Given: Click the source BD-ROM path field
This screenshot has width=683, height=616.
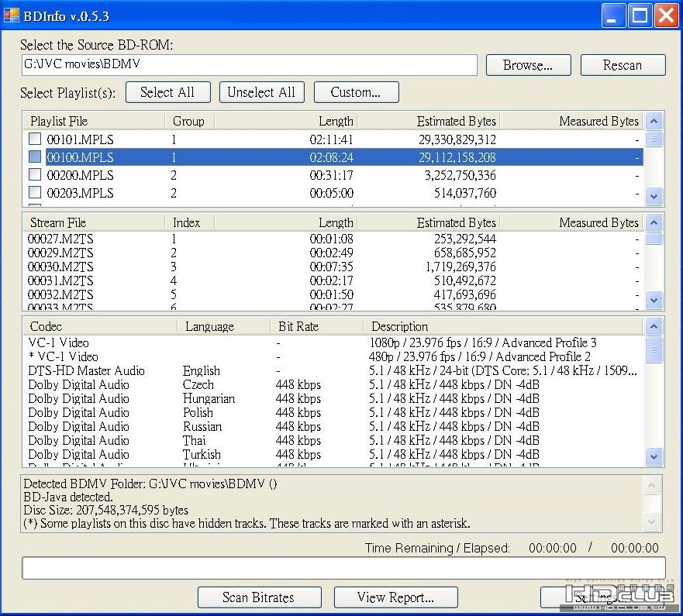Looking at the screenshot, I should 249,65.
